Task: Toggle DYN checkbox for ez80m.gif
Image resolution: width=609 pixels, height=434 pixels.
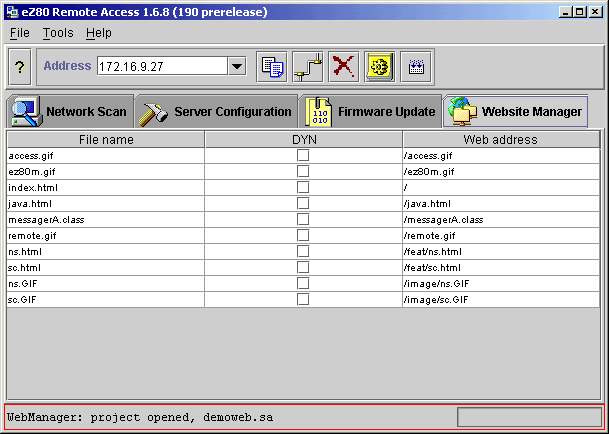Action: click(303, 171)
